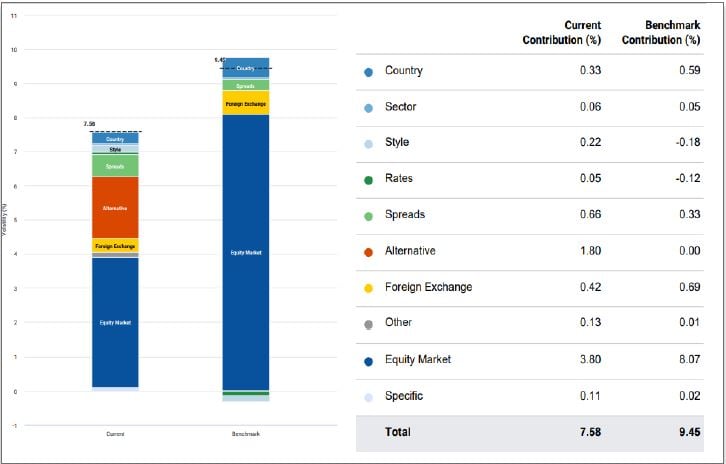Click the green Rates legend dot
726x464 pixels.
click(369, 179)
